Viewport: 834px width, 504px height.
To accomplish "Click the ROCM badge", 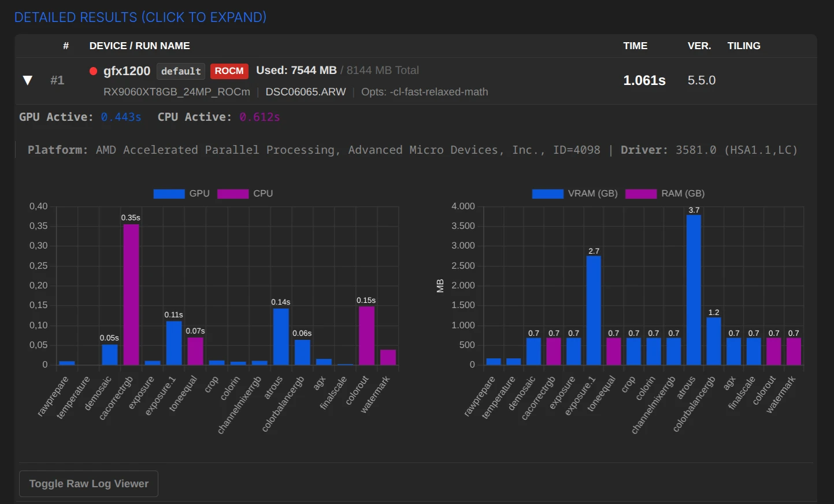I will pos(229,71).
